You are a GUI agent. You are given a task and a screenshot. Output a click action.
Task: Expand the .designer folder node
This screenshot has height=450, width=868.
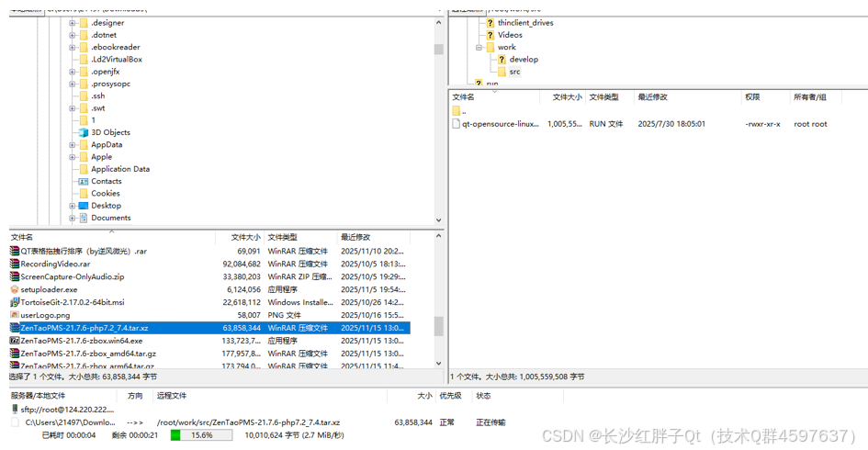pos(72,23)
